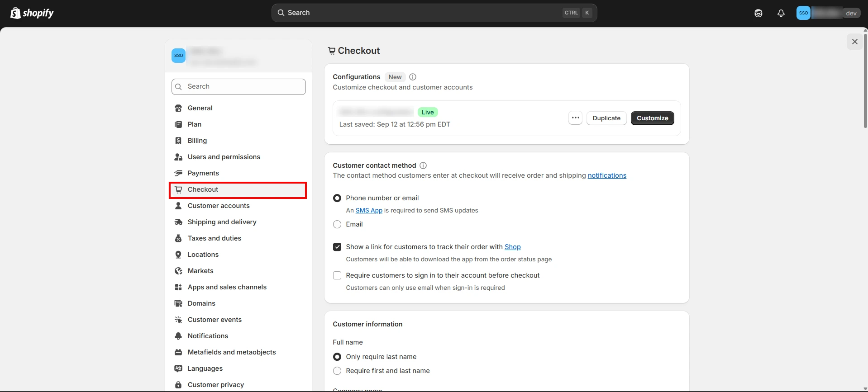
Task: Click the Markets globe icon
Action: click(x=178, y=271)
